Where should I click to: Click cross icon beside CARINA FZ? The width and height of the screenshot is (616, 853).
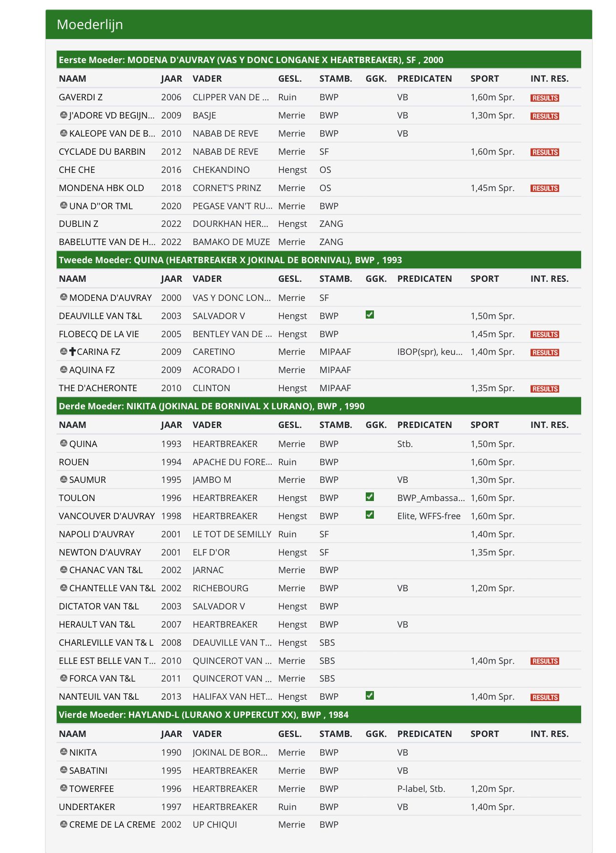(x=73, y=352)
